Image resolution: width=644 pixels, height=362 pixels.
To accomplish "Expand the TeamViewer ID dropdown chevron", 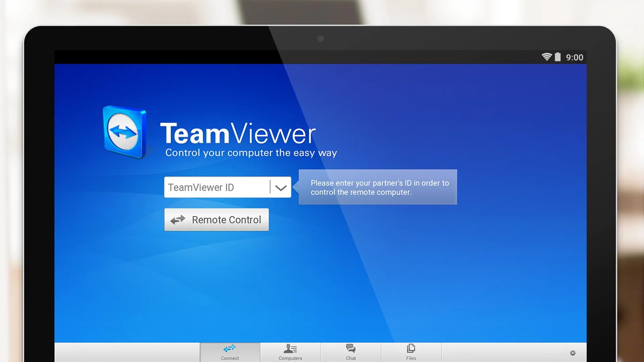I will (281, 187).
